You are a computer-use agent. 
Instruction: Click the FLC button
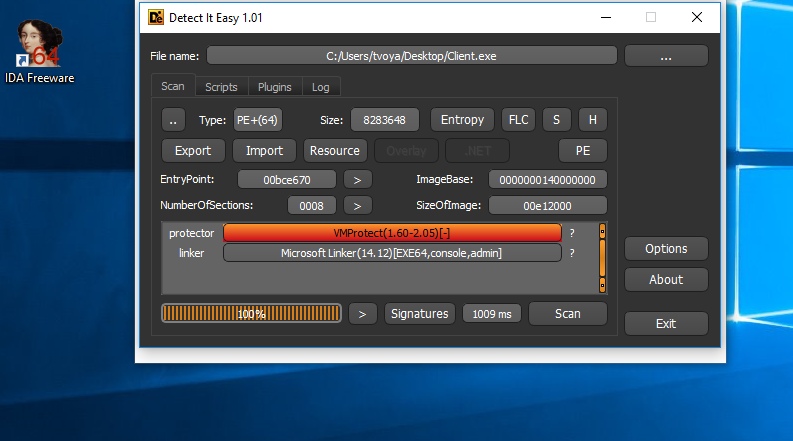[x=518, y=120]
